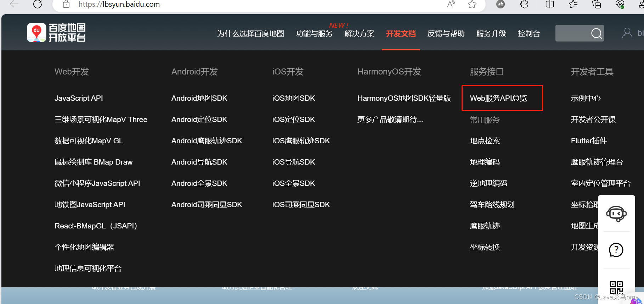The width and height of the screenshot is (644, 304).
Task: Open Android鹰眼轨迹SDK link
Action: [207, 141]
